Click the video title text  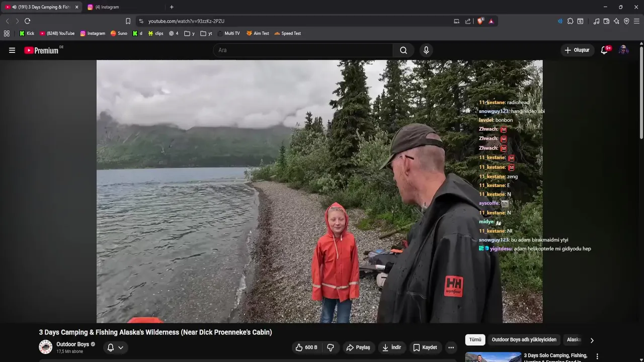point(155,332)
